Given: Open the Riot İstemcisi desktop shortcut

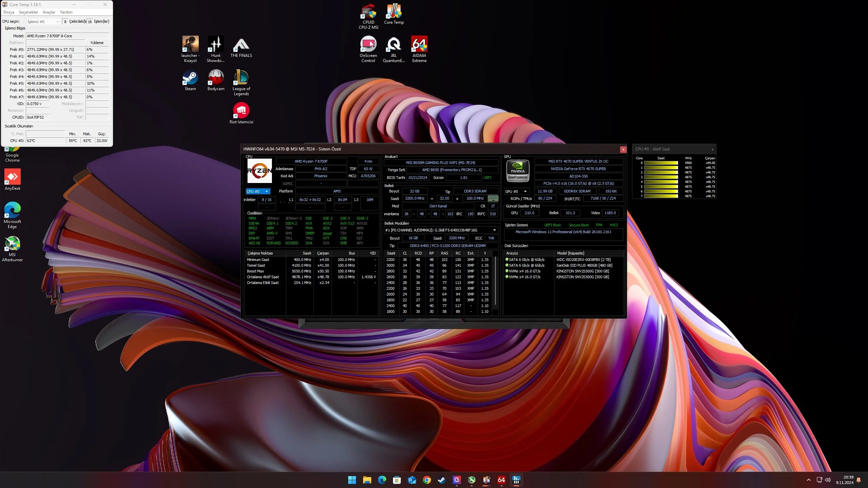Looking at the screenshot, I should pos(241,113).
